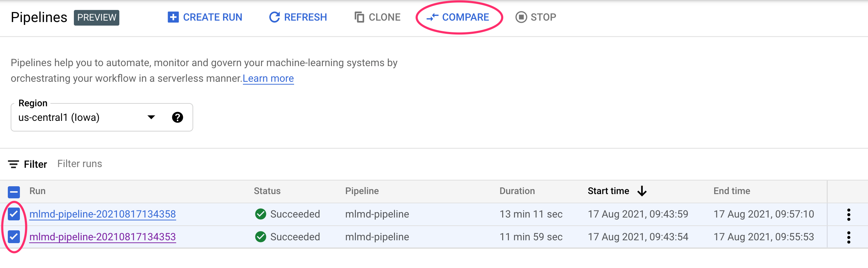Screen dimensions: 868x268
Task: Open the mlmd-pipeline-20210817134358 run link
Action: (x=103, y=214)
